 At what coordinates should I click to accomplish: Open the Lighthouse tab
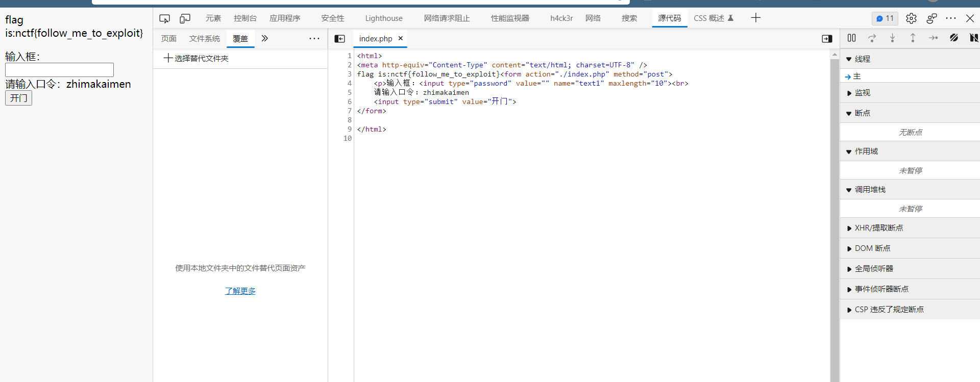(384, 18)
